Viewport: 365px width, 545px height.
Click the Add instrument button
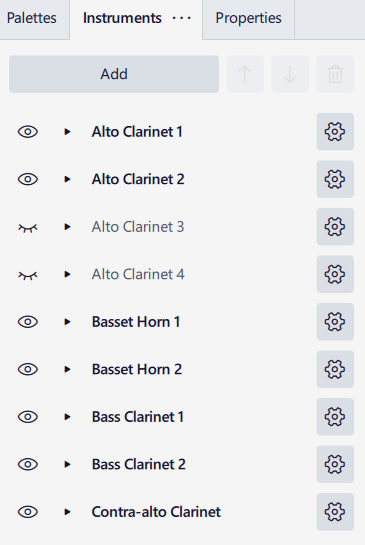coord(114,74)
